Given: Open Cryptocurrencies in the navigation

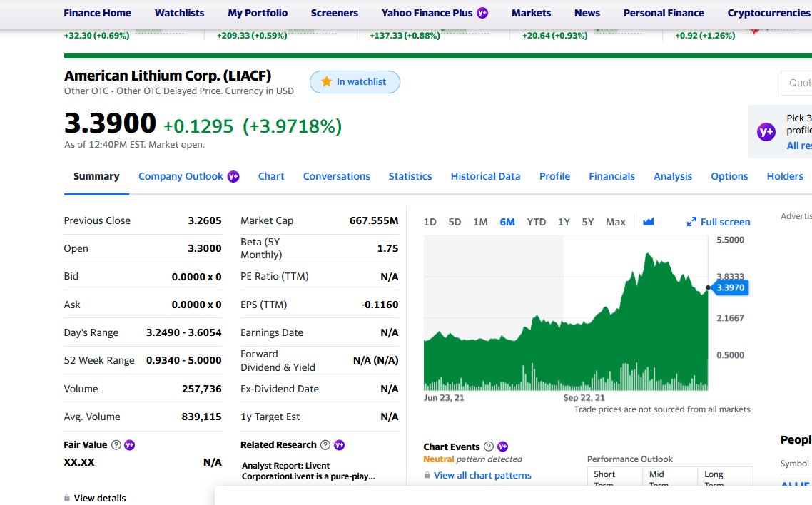Looking at the screenshot, I should [768, 13].
